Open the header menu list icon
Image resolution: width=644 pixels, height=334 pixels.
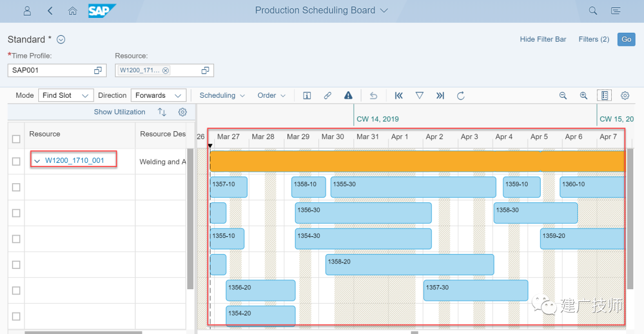pos(615,11)
